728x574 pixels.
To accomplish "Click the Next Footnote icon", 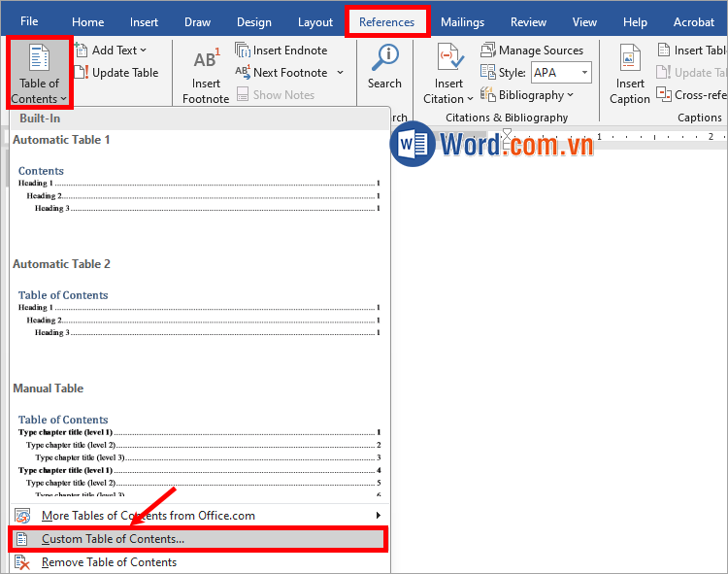I will pos(243,72).
